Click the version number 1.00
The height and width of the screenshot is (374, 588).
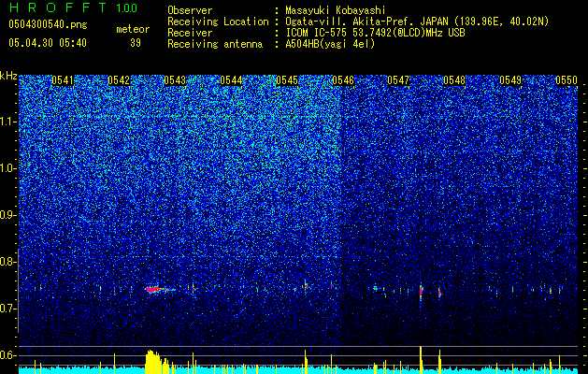[x=126, y=8]
